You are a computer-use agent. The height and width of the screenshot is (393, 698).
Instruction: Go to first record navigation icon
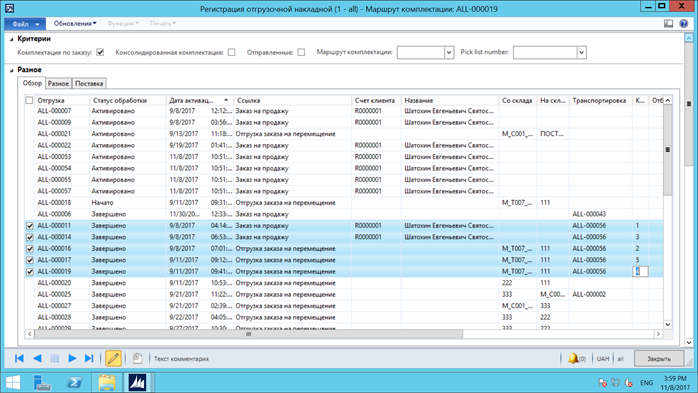point(19,358)
